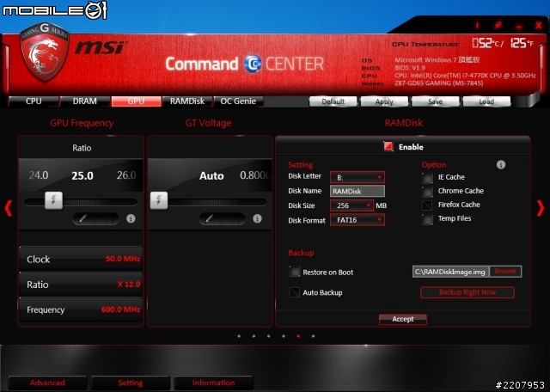Select the 0.8000 voltage value
Image resolution: width=550 pixels, height=392 pixels.
click(255, 175)
